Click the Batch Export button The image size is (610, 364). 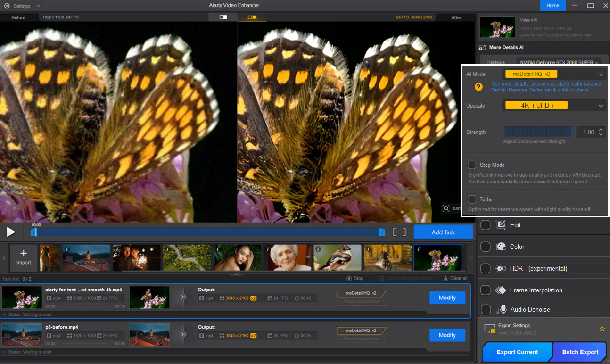point(580,352)
